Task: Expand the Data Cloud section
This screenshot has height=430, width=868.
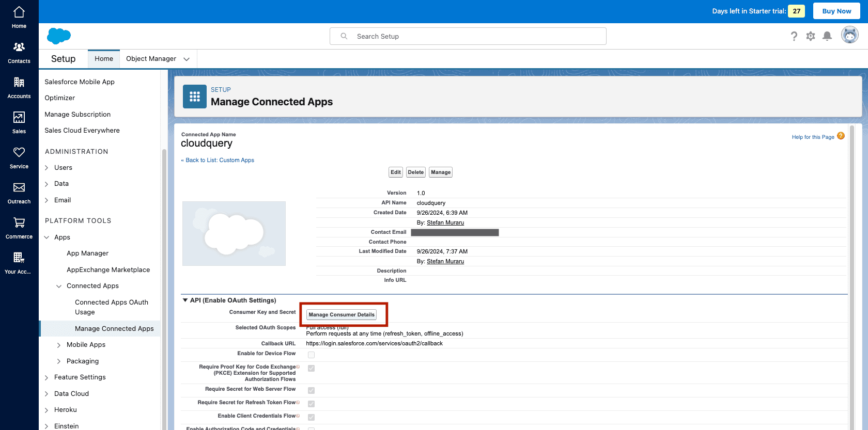Action: 47,394
